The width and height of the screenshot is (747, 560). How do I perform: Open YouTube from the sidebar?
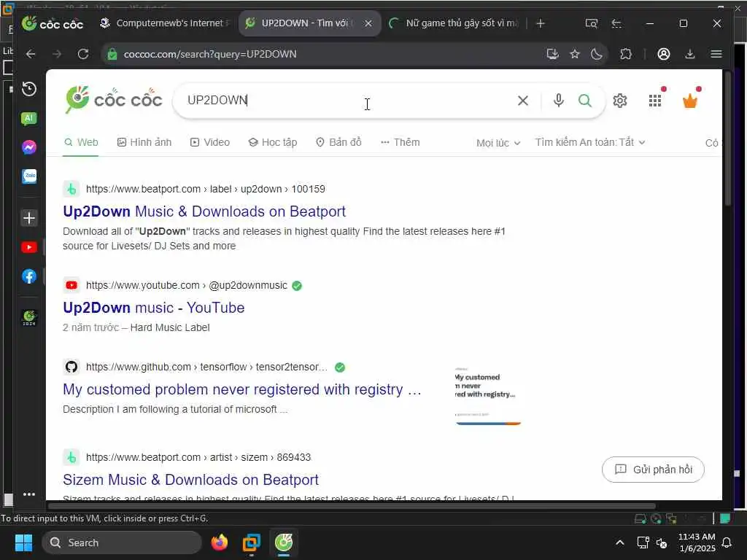click(x=29, y=247)
